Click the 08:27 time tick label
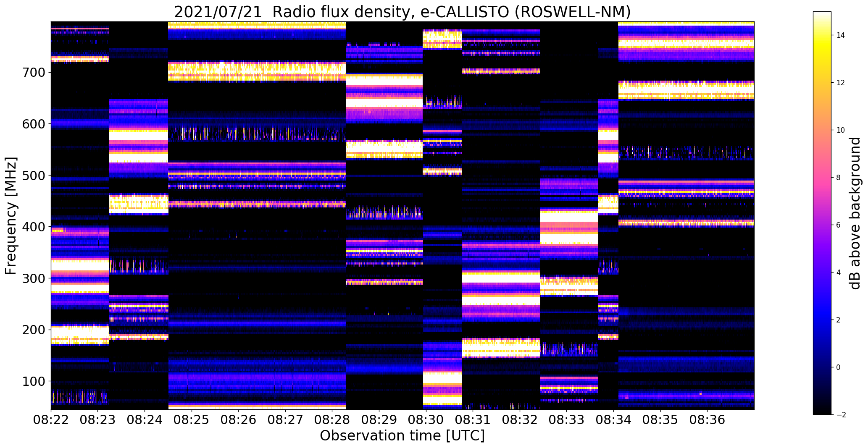Viewport: 868px width, 448px height. (x=285, y=419)
